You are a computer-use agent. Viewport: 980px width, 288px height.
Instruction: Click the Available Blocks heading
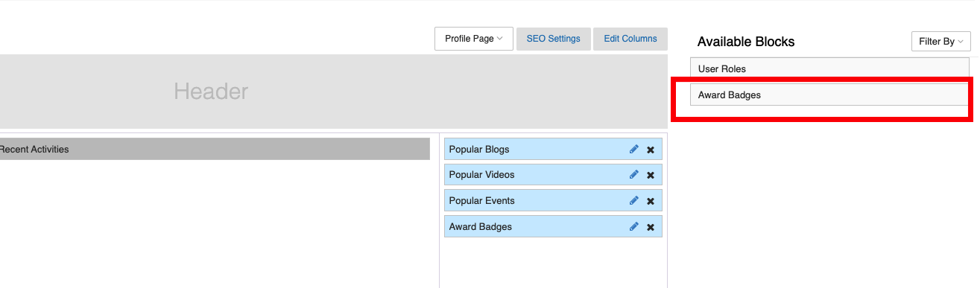(x=746, y=42)
